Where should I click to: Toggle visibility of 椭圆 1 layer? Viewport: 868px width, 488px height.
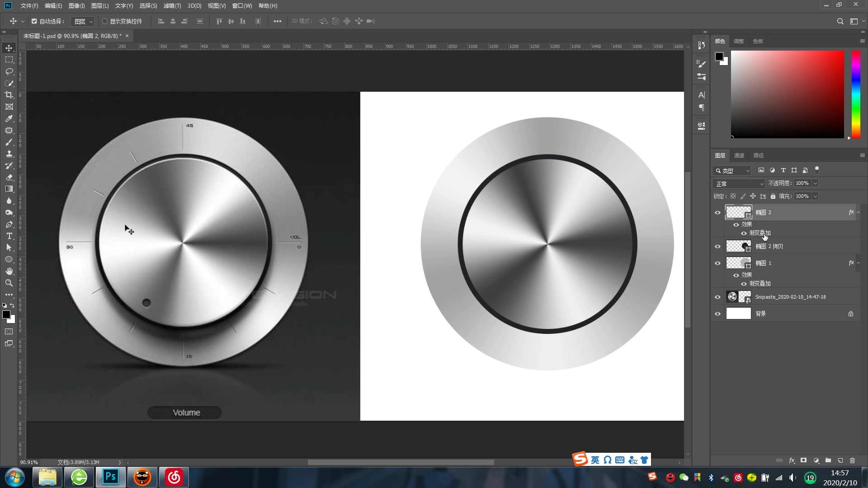[x=717, y=263]
